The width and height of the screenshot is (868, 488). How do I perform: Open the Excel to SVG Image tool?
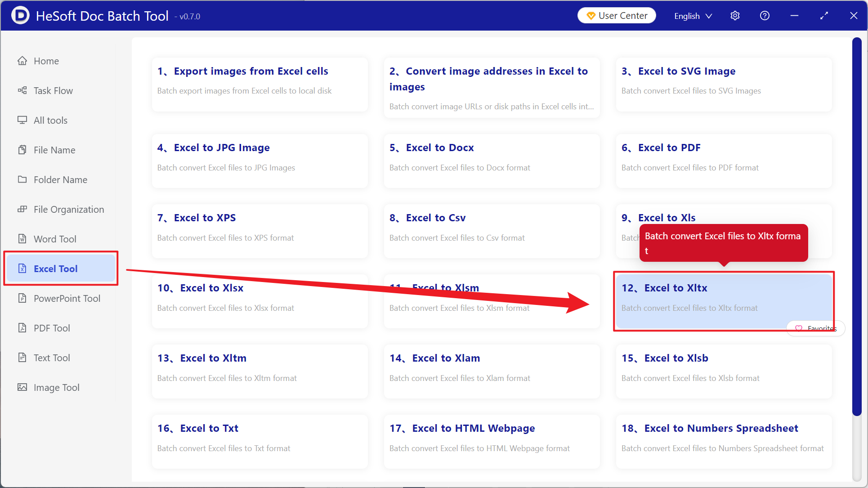(724, 84)
